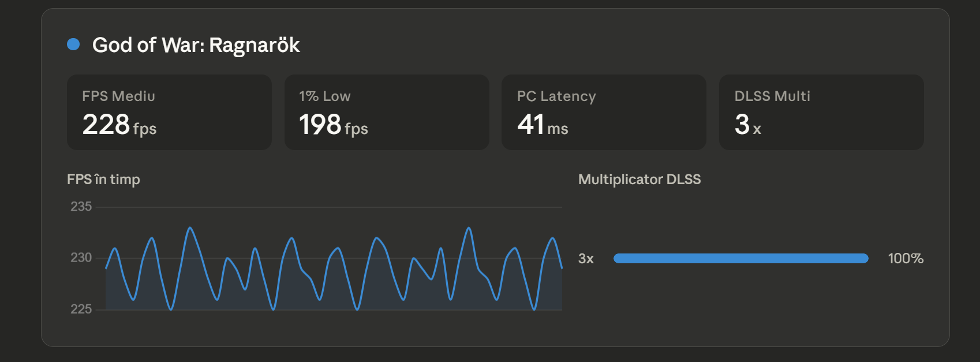Click the 225 label on the FPS axis
This screenshot has width=980, height=362.
tap(81, 309)
